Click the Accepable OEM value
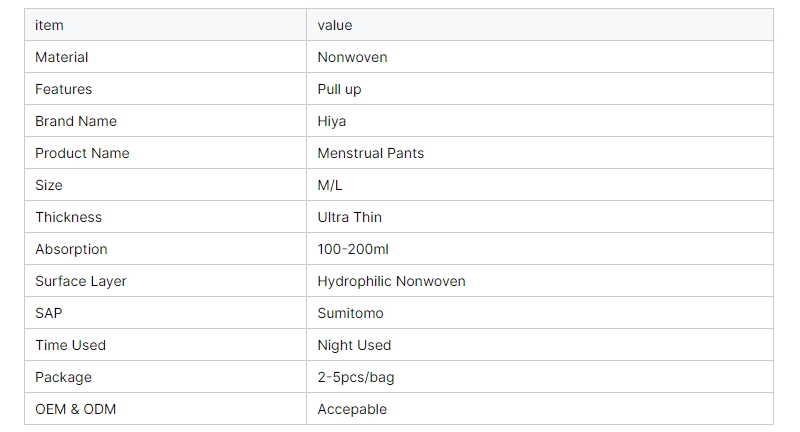Screen dimensions: 800x432 pyautogui.click(x=352, y=409)
